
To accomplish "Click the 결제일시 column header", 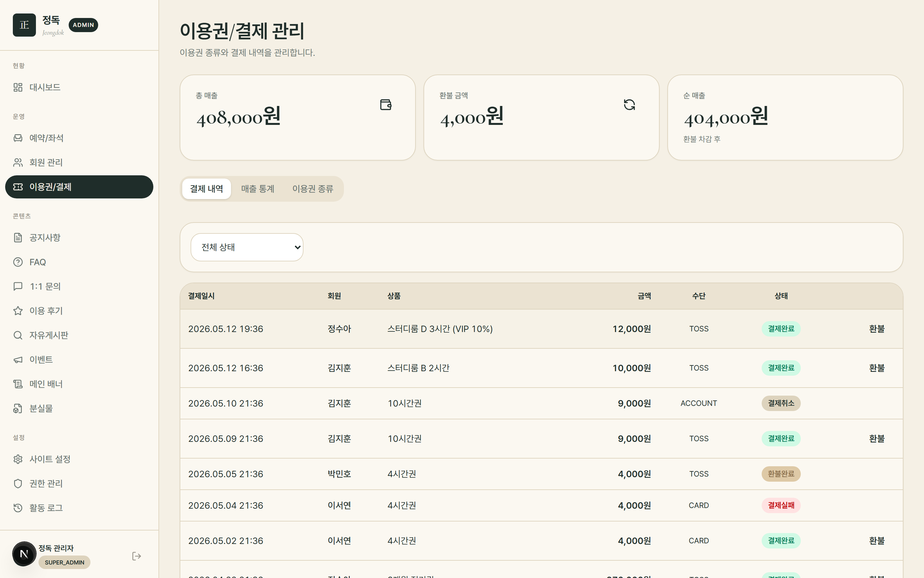I will 201,296.
